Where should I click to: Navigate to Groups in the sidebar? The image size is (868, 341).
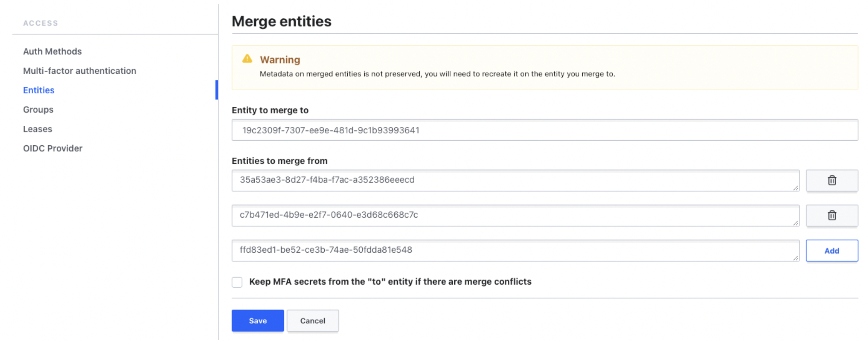(38, 109)
